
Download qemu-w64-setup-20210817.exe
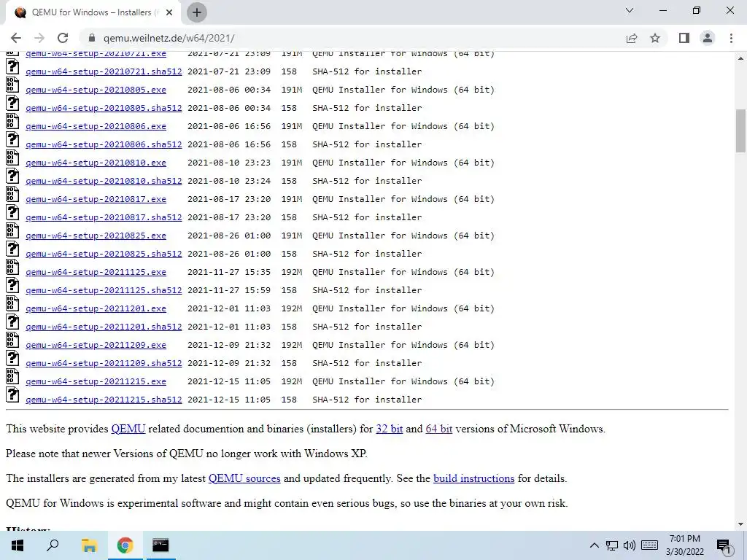(96, 199)
